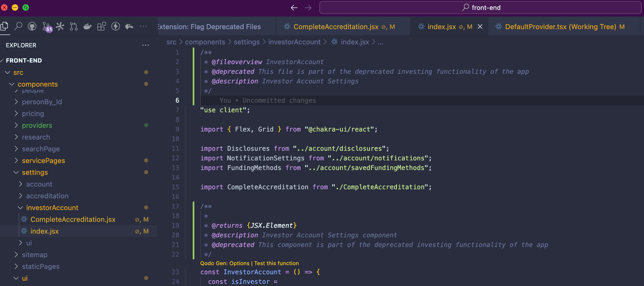Navigate back using the back arrow
The width and height of the screenshot is (644, 286).
click(x=294, y=8)
